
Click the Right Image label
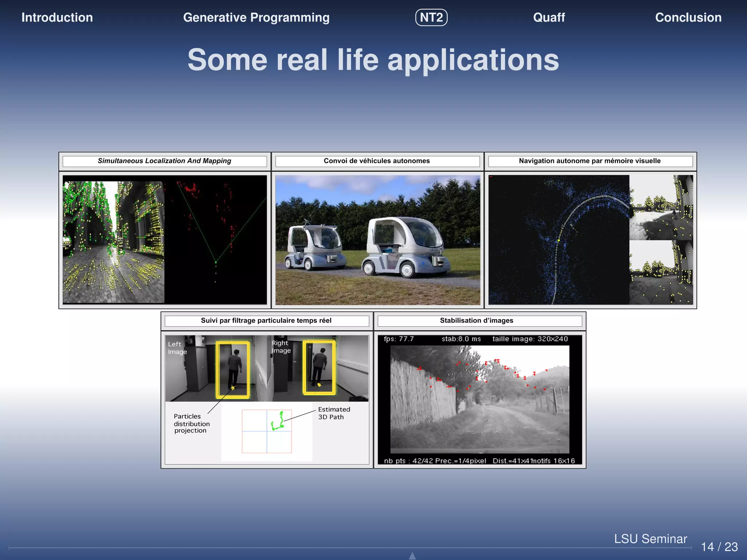281,347
